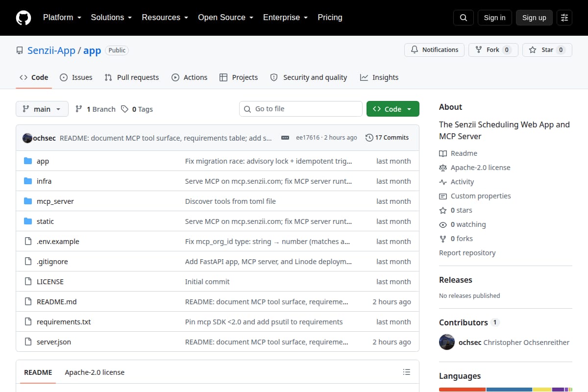Screen dimensions: 588x392
Task: Open the Pricing link
Action: click(x=330, y=18)
